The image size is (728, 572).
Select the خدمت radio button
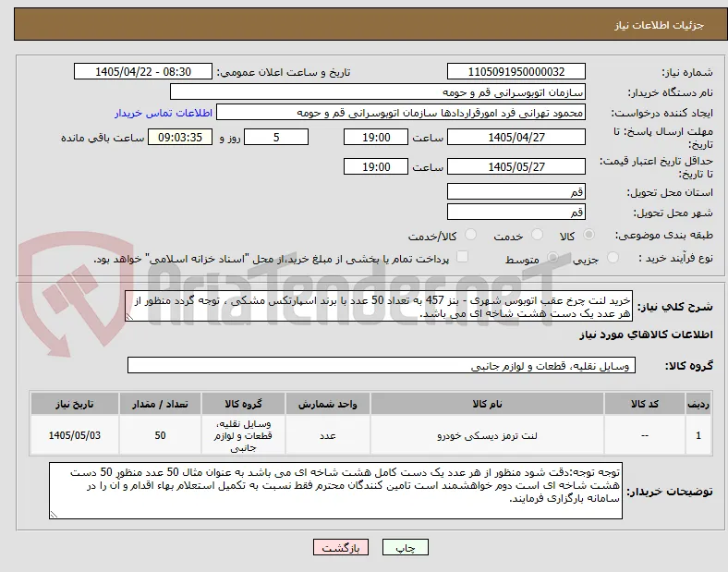537,235
